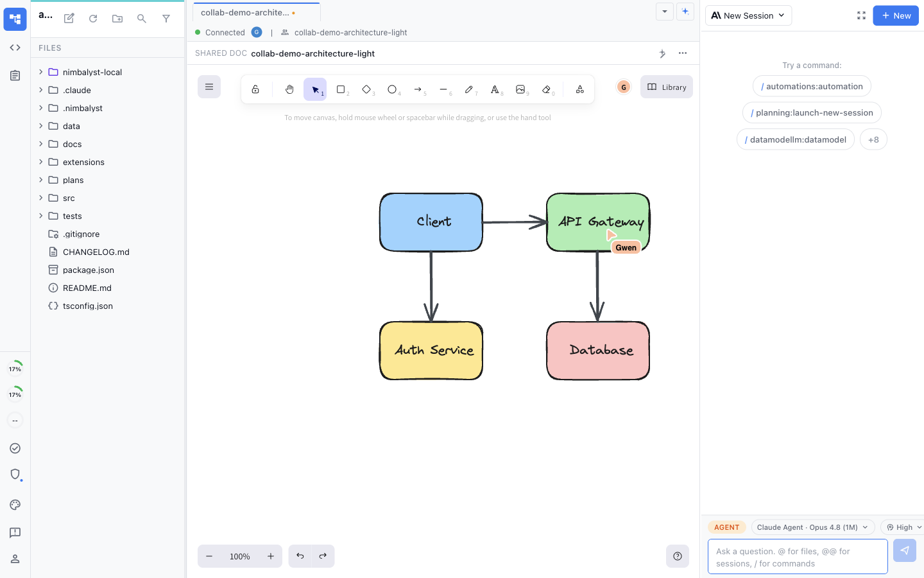This screenshot has width=924, height=578.
Task: Open the more shapes tools menu
Action: pyautogui.click(x=579, y=90)
